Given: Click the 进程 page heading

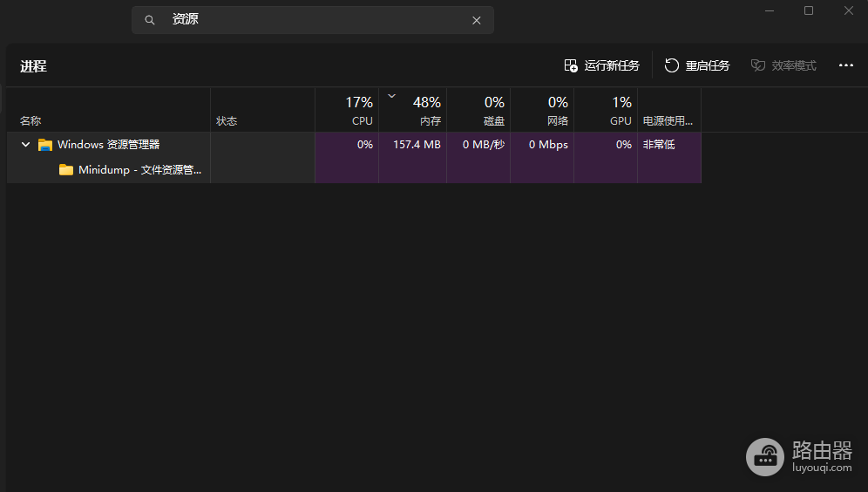Looking at the screenshot, I should pos(33,66).
